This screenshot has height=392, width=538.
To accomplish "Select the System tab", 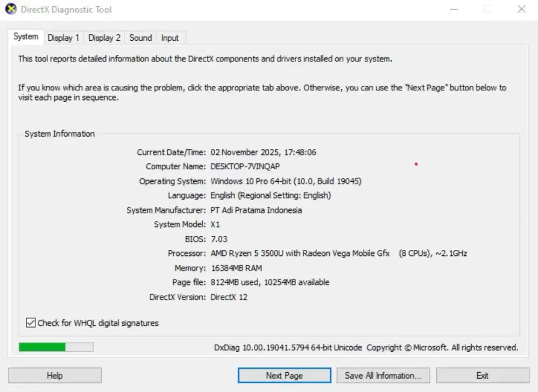I will 26,37.
